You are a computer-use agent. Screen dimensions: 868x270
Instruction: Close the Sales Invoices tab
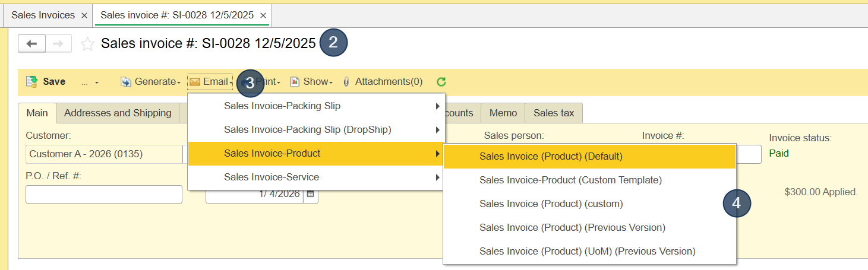point(84,15)
